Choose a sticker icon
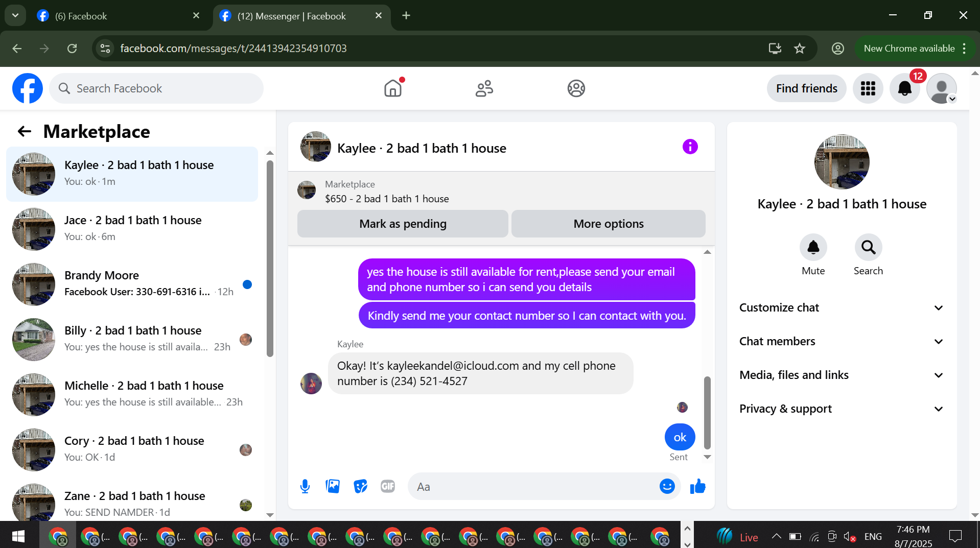 [x=360, y=486]
